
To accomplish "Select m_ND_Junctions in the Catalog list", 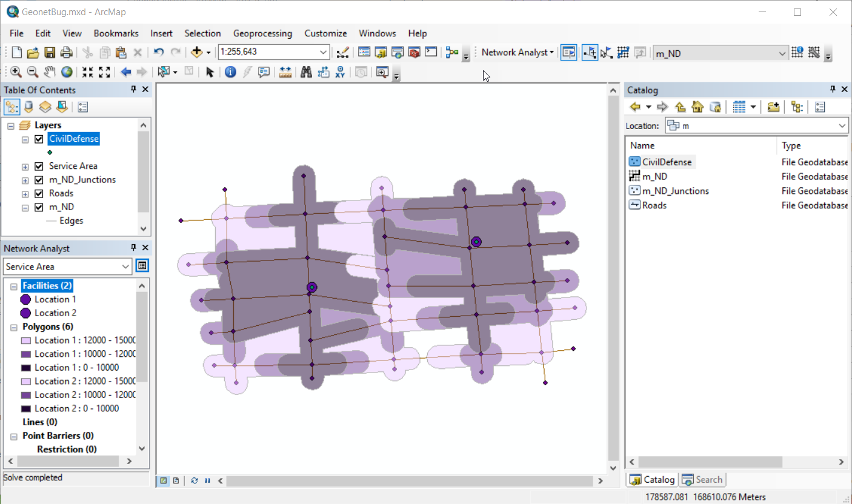I will (x=675, y=191).
